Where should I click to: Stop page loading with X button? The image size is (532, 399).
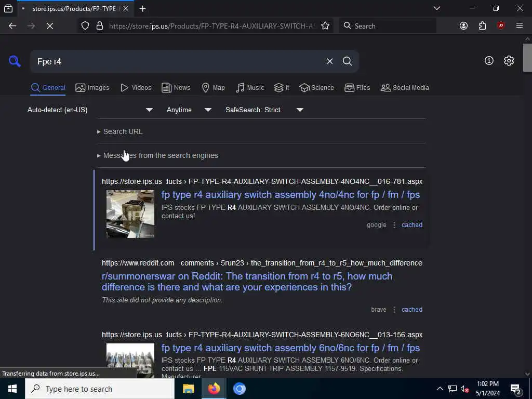point(50,26)
